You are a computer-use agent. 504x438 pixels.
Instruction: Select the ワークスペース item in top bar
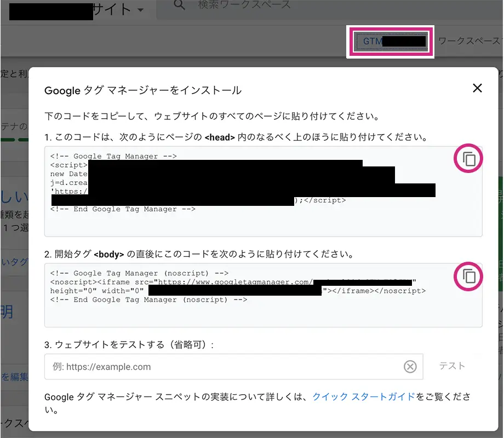[x=469, y=41]
